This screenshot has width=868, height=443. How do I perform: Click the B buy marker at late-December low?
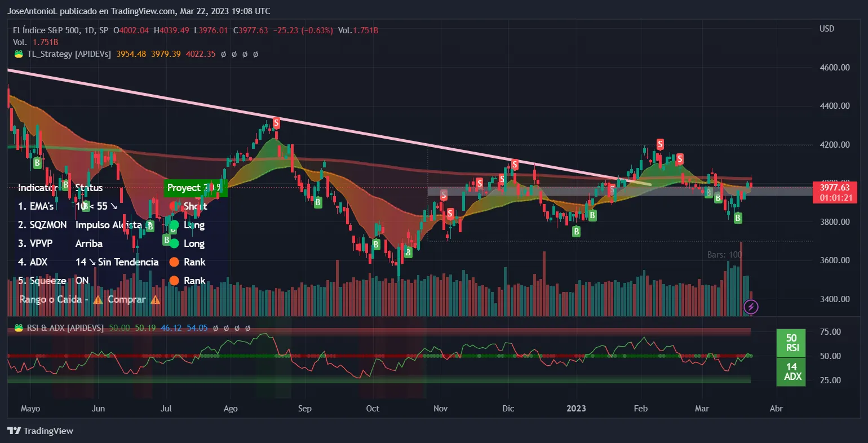point(576,231)
